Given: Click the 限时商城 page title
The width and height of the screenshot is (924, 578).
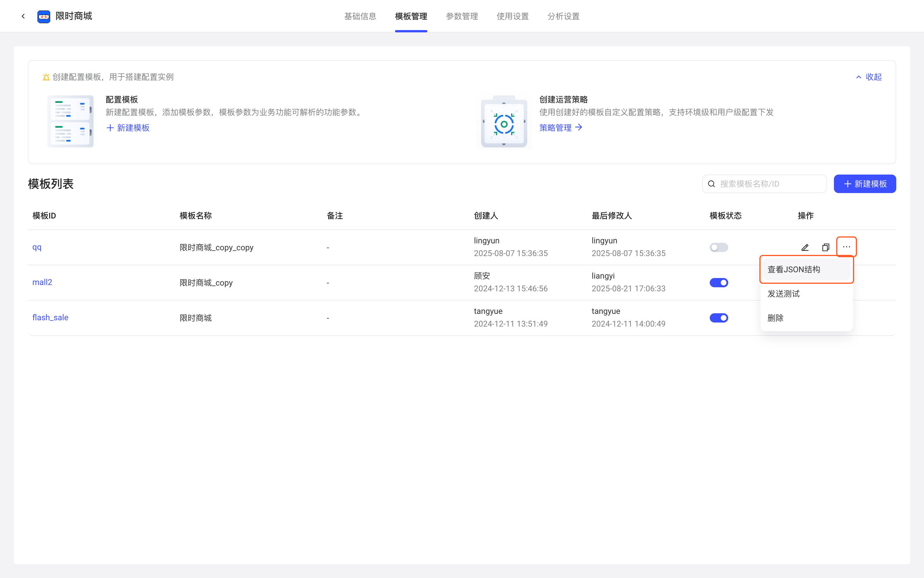Looking at the screenshot, I should tap(74, 16).
